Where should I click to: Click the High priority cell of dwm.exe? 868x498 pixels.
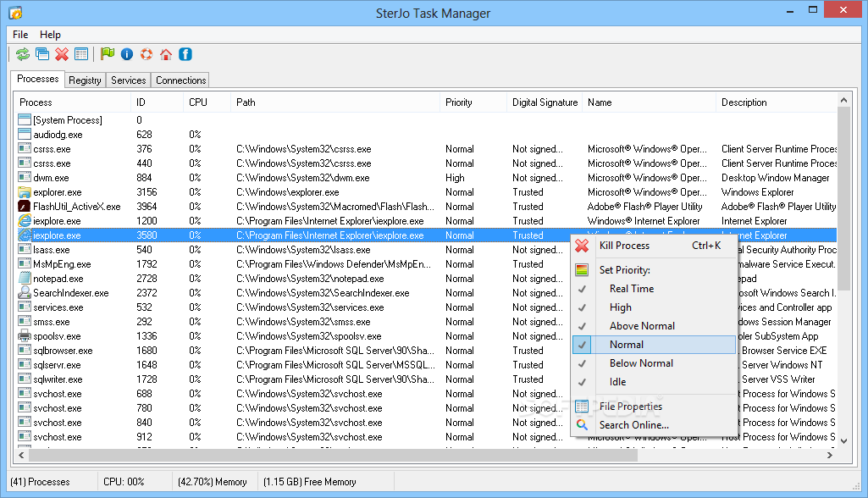(455, 178)
